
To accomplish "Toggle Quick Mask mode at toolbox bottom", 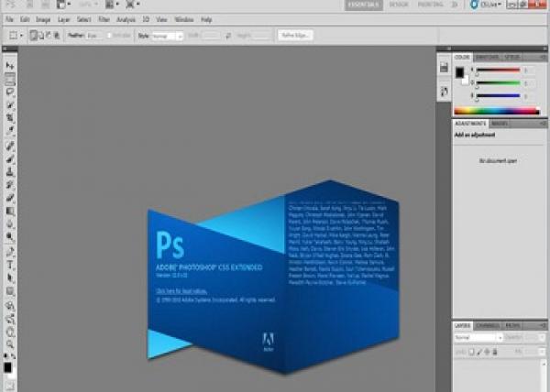I will click(10, 386).
